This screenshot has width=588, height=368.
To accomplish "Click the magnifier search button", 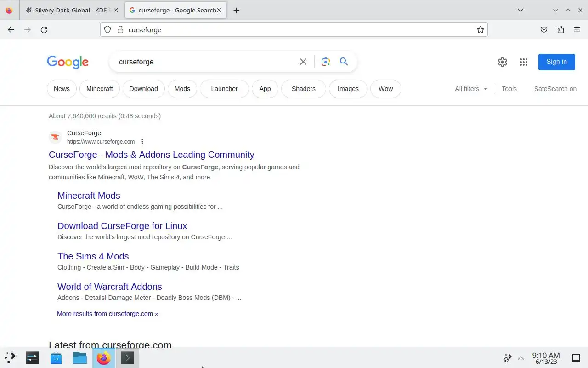I will click(344, 62).
